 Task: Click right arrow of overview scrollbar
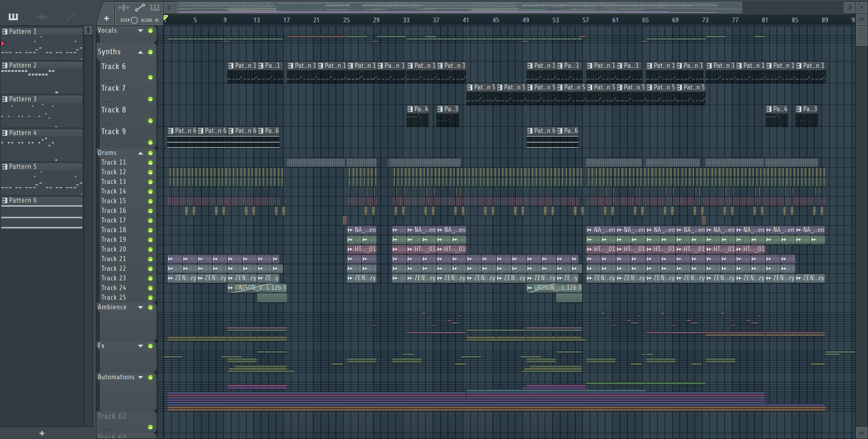[850, 7]
